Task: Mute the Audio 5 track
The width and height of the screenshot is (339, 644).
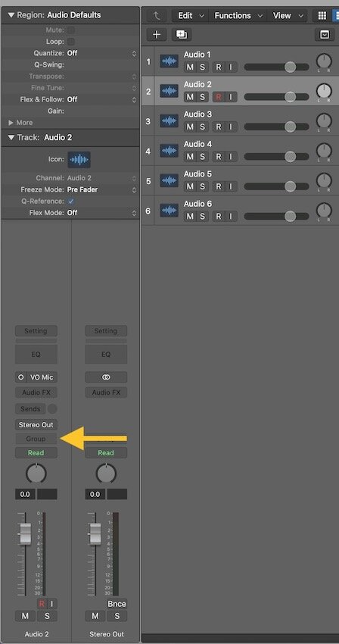Action: [190, 186]
